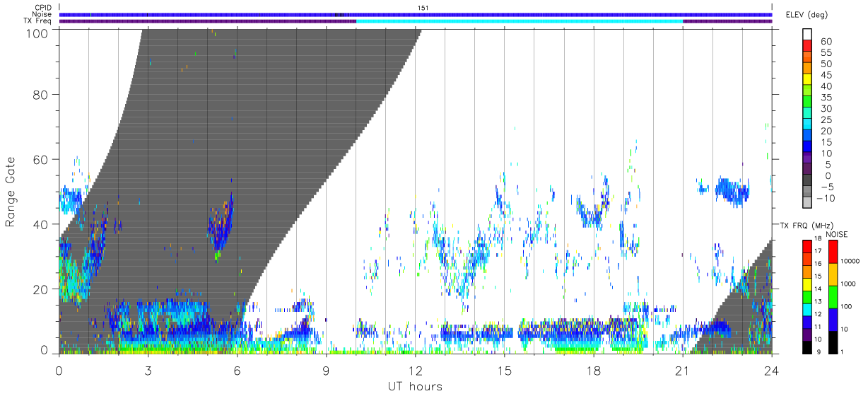Click tick label '24' on UT hours axis
This screenshot has width=868, height=401.
point(771,370)
